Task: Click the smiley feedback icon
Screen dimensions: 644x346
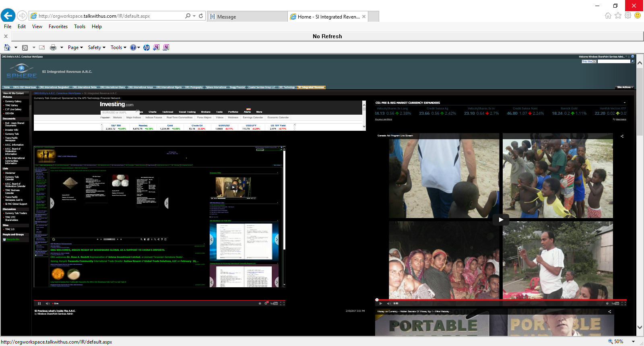Action: [x=638, y=15]
